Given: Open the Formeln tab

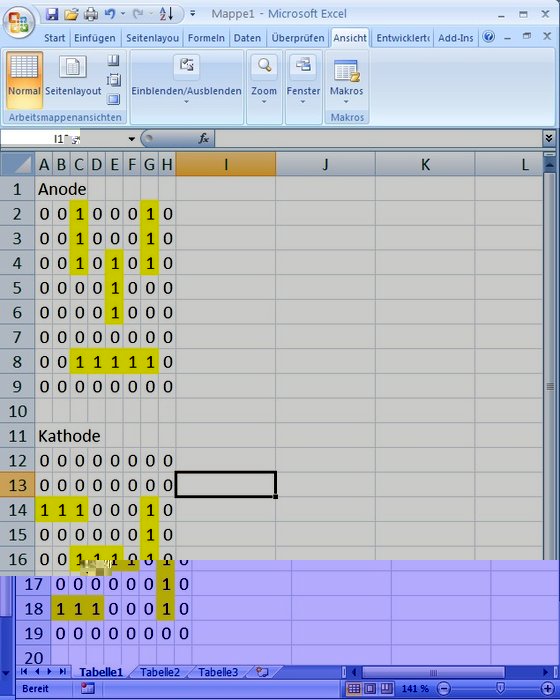Looking at the screenshot, I should coord(206,38).
